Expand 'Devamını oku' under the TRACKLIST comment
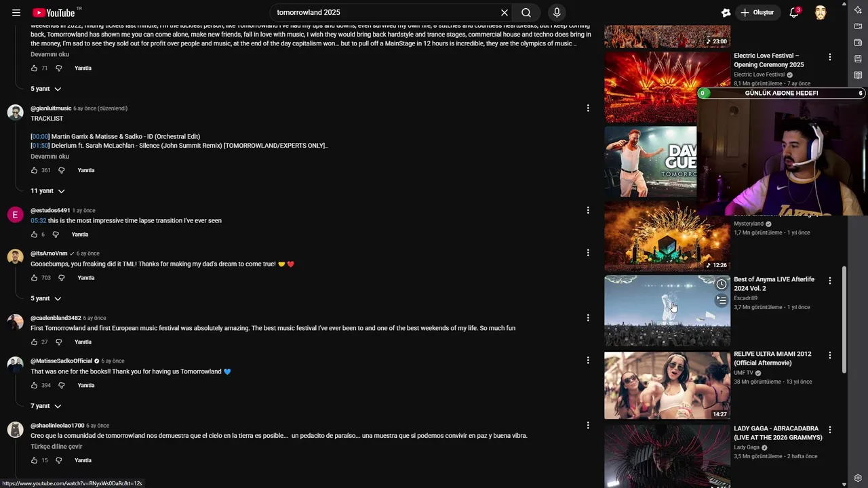The width and height of the screenshot is (868, 488). pos(50,157)
